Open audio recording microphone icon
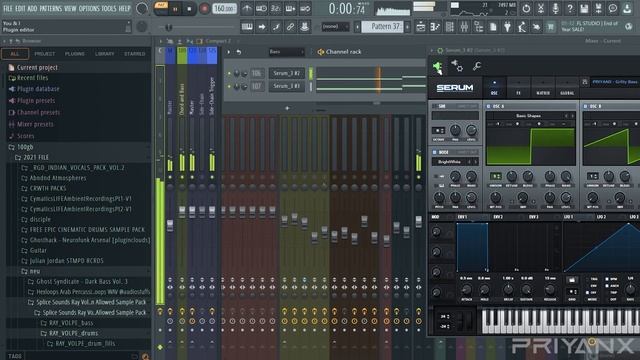 point(555,8)
